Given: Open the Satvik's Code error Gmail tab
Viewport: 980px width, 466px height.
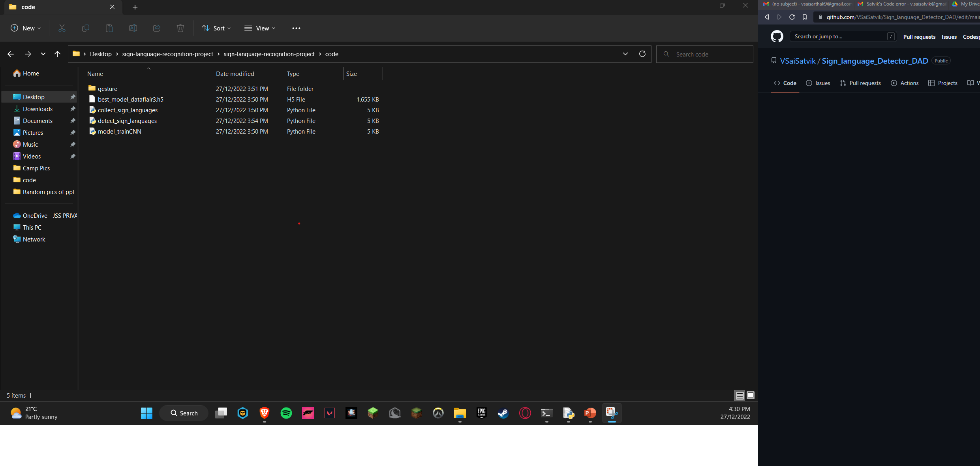Looking at the screenshot, I should tap(901, 4).
